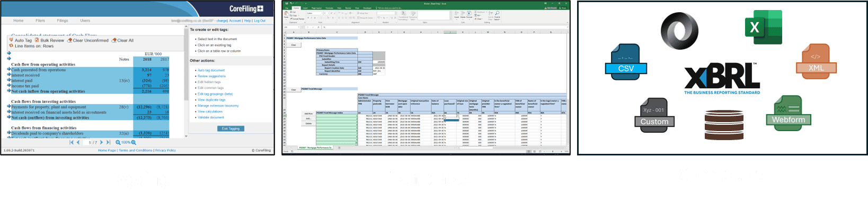Open the File tab in Excel
868x203 pixels.
coord(287,8)
